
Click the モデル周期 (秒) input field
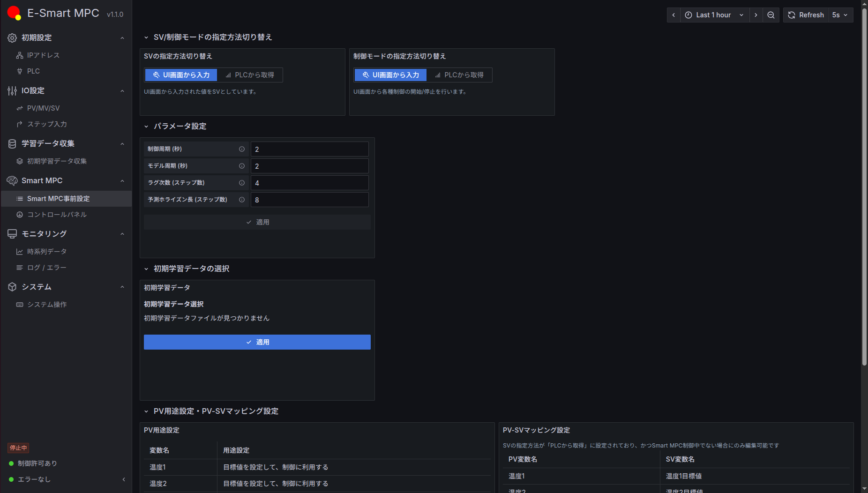tap(310, 166)
